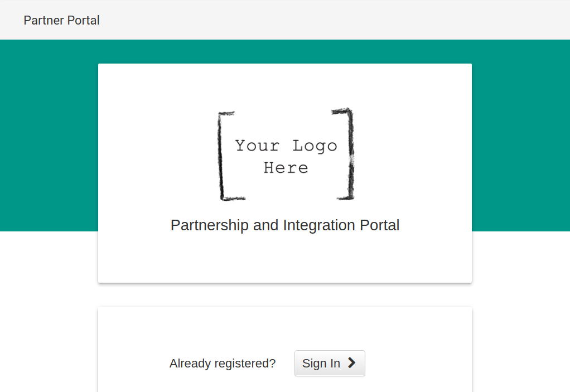570x392 pixels.
Task: Click the empty gray header bar area
Action: pyautogui.click(x=335, y=20)
